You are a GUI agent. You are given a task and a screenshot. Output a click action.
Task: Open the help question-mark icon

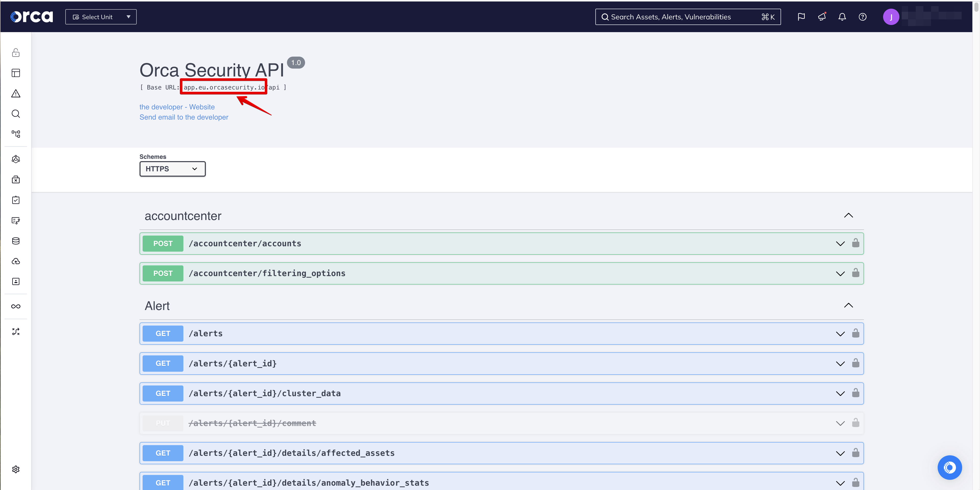pyautogui.click(x=862, y=17)
